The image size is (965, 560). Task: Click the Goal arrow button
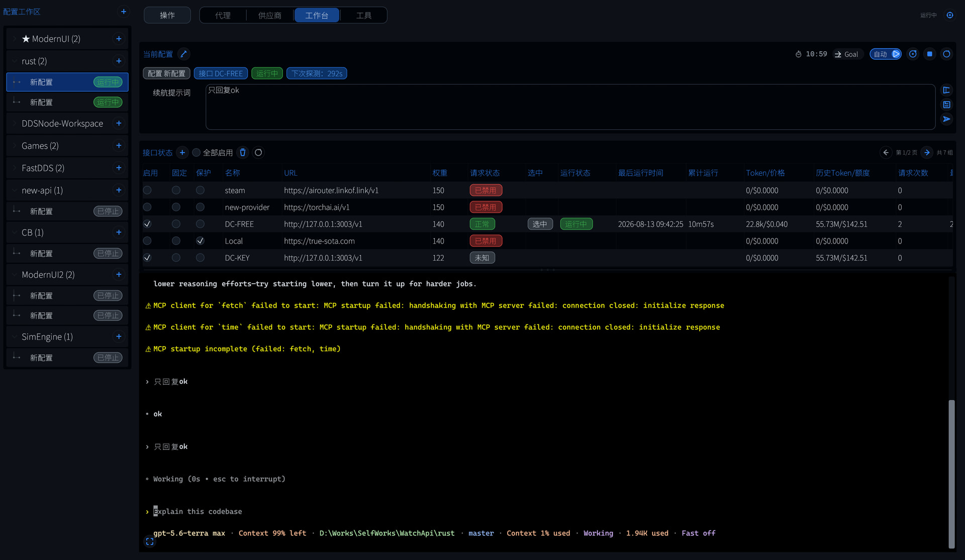pos(846,54)
